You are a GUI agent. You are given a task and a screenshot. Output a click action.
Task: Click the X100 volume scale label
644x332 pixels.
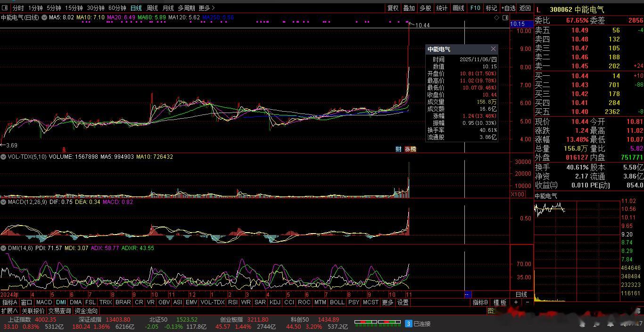[x=518, y=194]
